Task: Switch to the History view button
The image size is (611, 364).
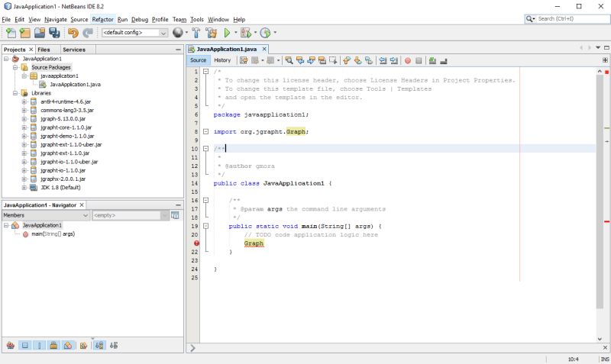Action: 222,60
